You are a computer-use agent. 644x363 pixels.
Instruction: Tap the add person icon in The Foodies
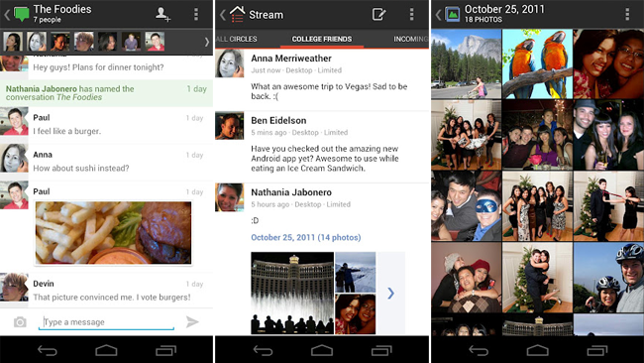162,15
